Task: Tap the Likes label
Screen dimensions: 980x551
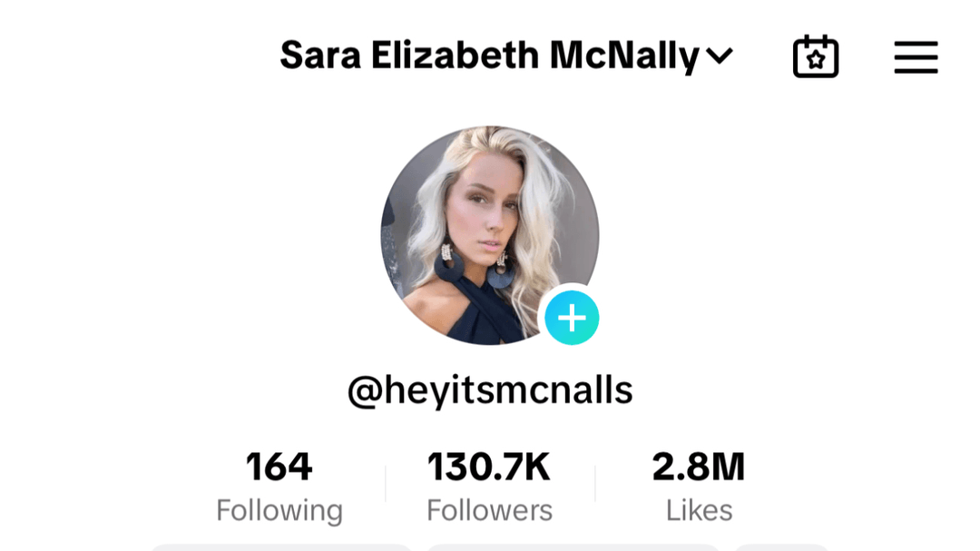Action: point(699,510)
